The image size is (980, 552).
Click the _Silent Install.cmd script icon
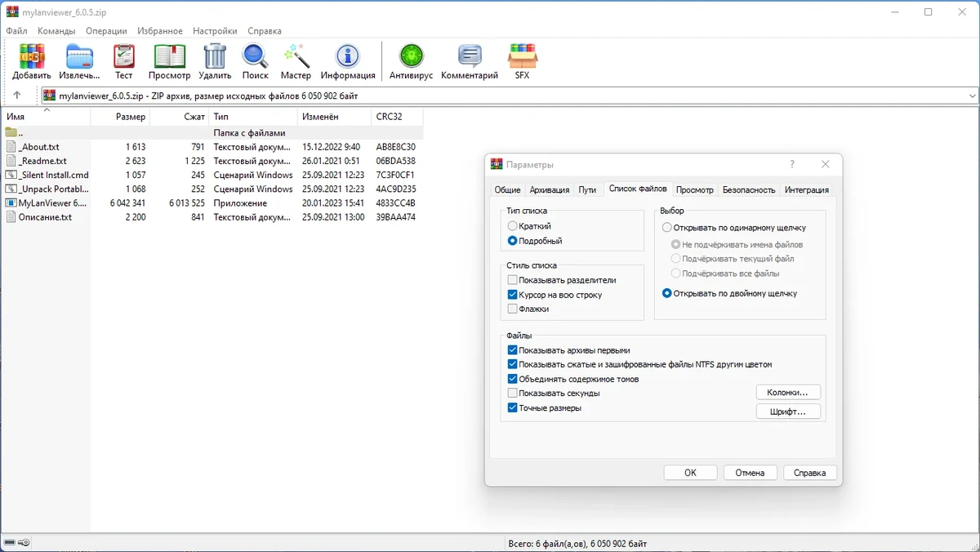pos(11,175)
